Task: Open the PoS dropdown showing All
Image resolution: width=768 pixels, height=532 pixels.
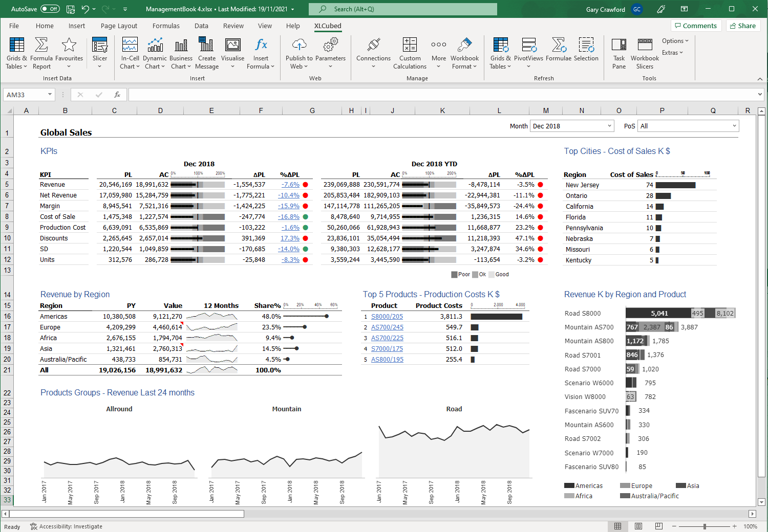Action: [734, 125]
